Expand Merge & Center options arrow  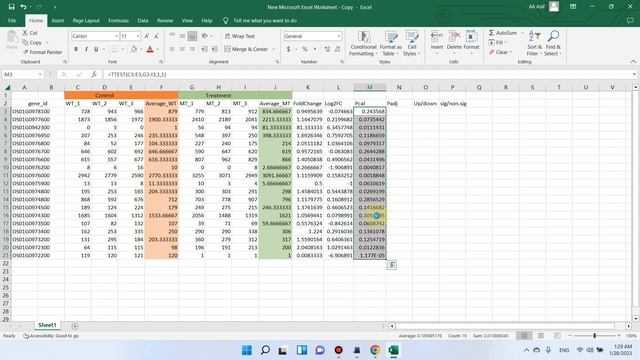click(273, 49)
